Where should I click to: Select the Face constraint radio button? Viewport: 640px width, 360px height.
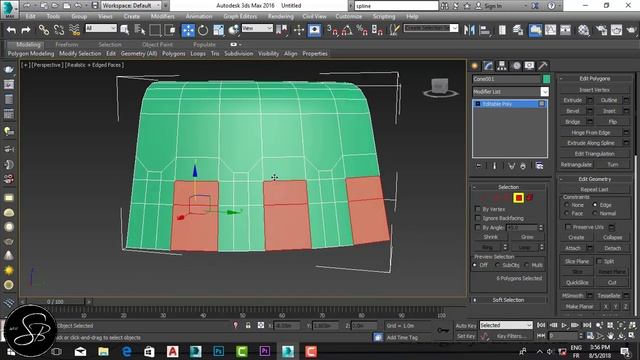567,213
